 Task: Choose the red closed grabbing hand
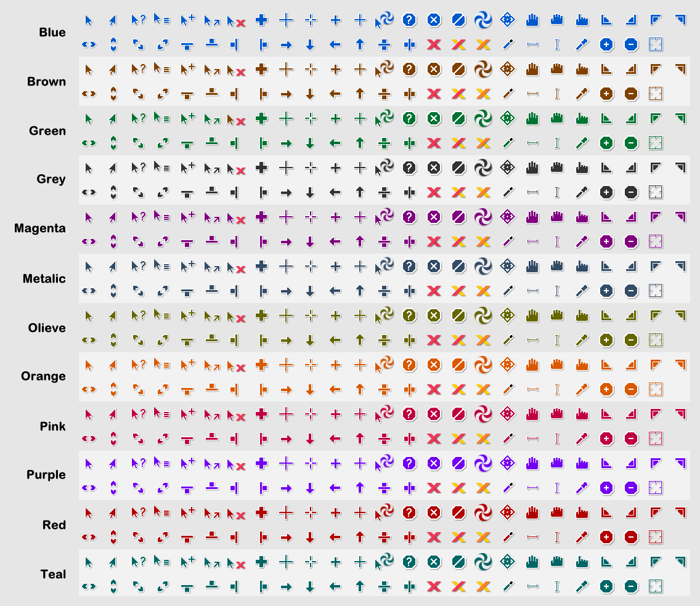pyautogui.click(x=556, y=512)
